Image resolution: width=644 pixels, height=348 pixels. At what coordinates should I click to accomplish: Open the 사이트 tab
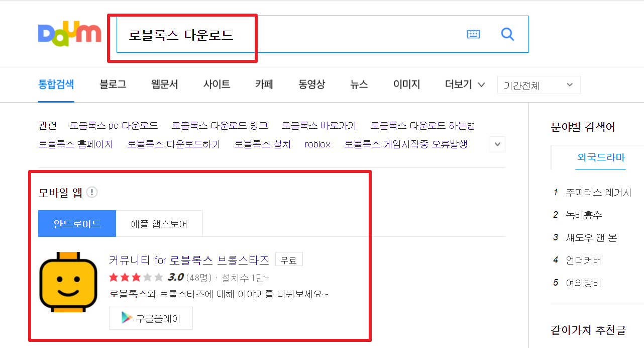point(217,84)
